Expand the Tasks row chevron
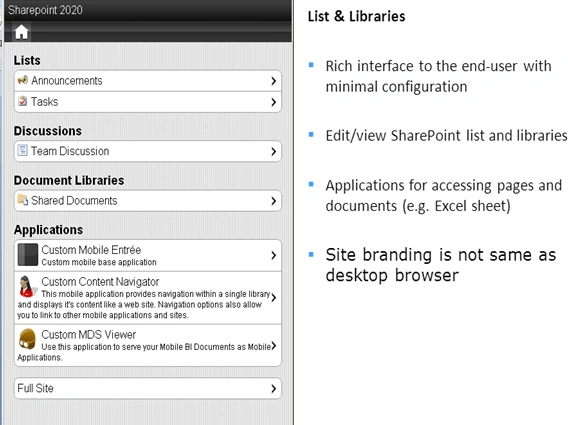Screen dimensions: 568x425 tap(273, 102)
